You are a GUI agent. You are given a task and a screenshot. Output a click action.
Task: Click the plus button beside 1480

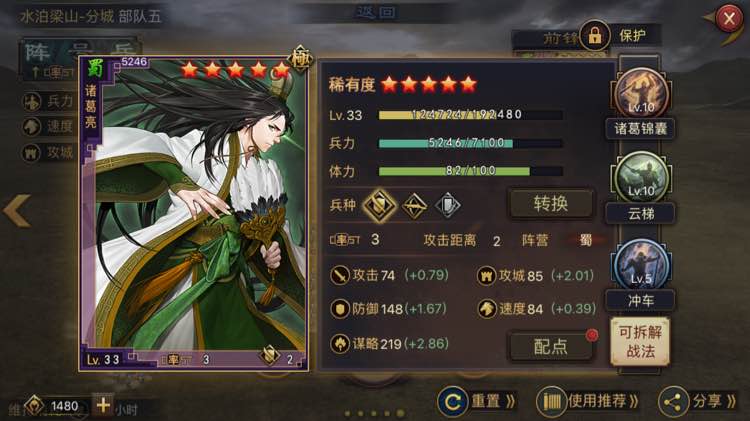(103, 405)
